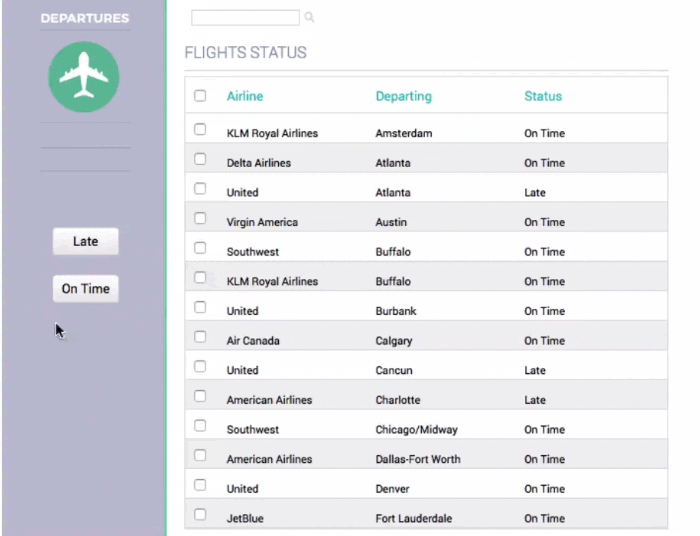Tick the United Burbank flight checkbox
This screenshot has width=700, height=536.
[200, 307]
